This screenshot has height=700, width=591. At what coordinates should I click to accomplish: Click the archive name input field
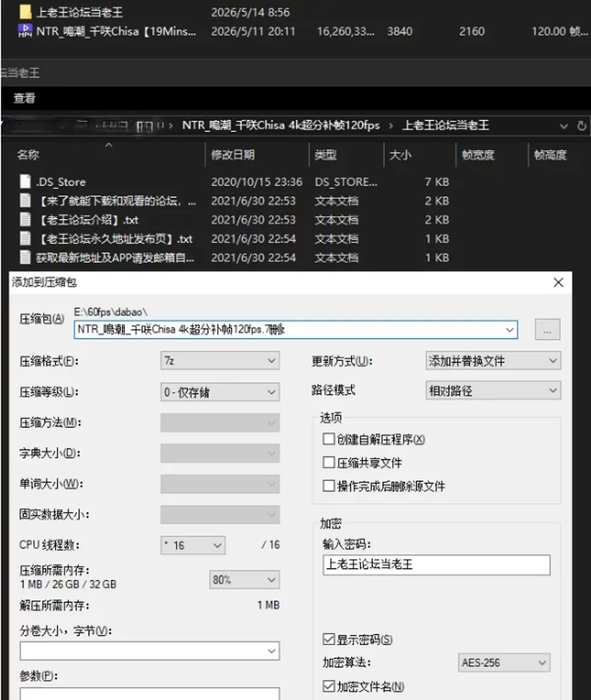295,329
